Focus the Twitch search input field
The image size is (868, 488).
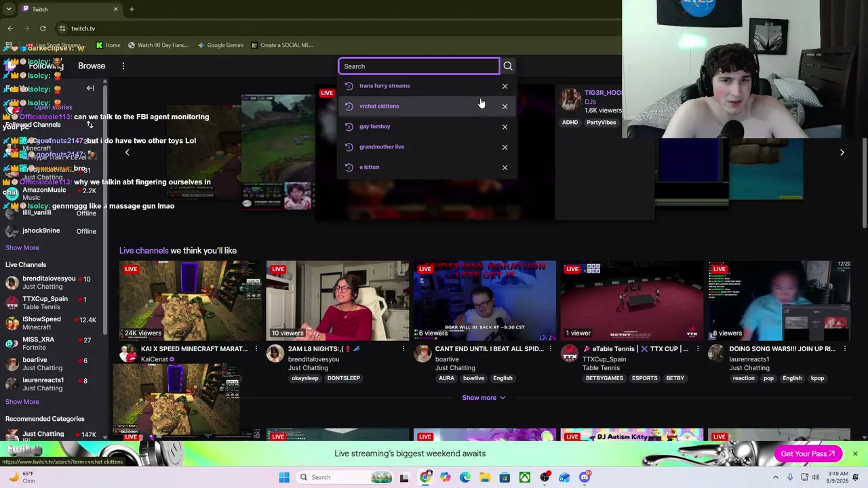tap(419, 66)
